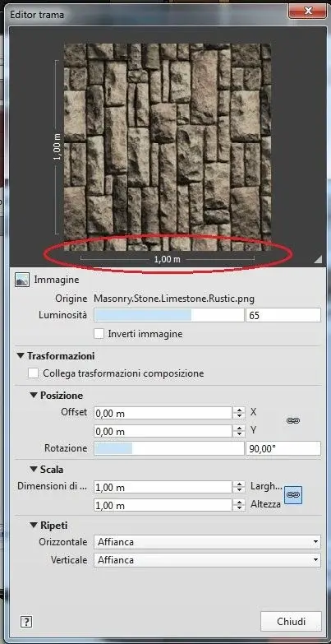Click the Luminosità value field showing 65
Image resolution: width=331 pixels, height=644 pixels.
(283, 316)
